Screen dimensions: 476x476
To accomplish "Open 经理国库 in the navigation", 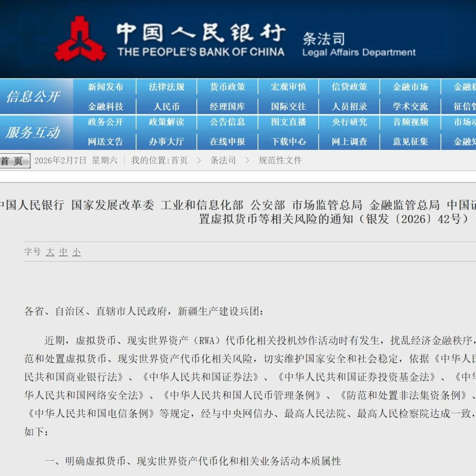I will pyautogui.click(x=227, y=107).
